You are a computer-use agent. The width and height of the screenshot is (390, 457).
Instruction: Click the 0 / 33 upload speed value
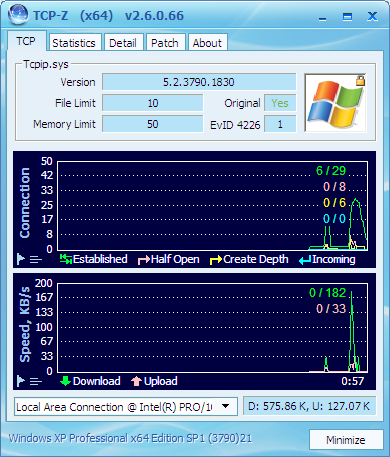[x=331, y=309]
